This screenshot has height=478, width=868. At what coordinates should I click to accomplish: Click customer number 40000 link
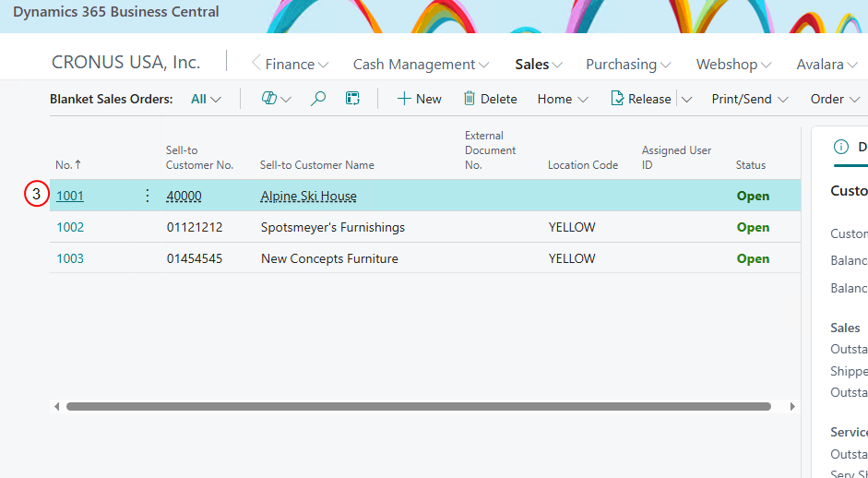tap(184, 196)
